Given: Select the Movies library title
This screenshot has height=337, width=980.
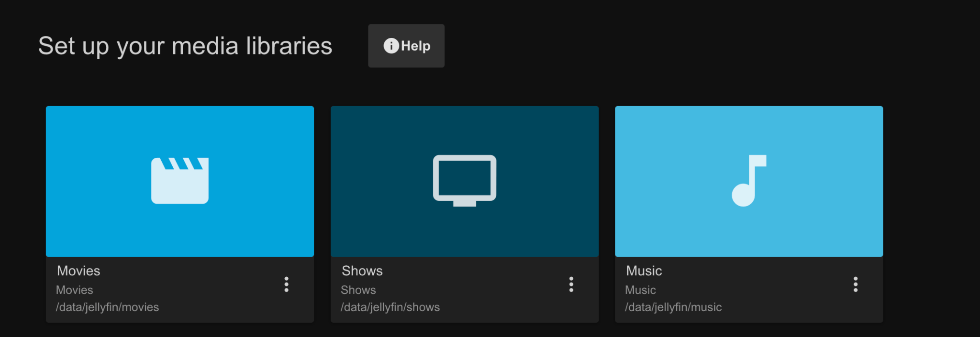Looking at the screenshot, I should [x=78, y=271].
